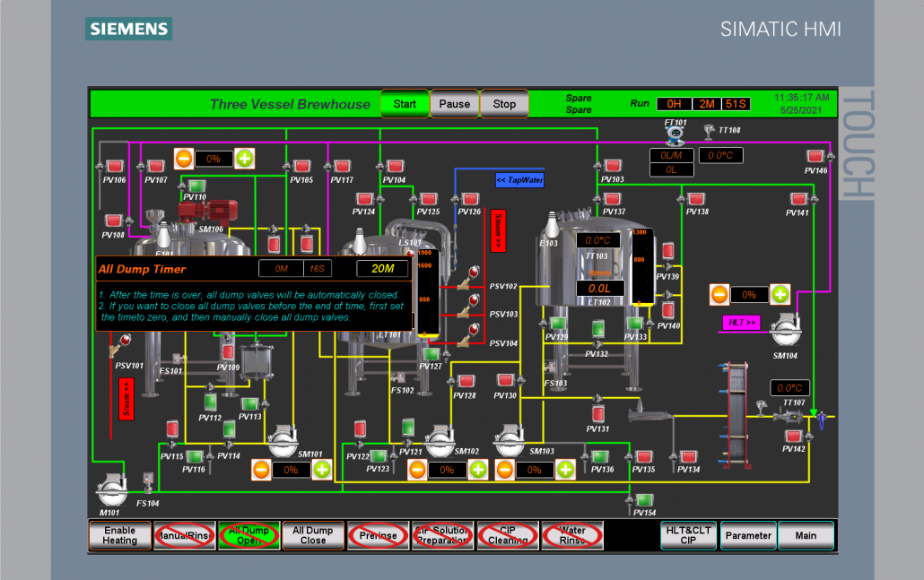Click red valve PV137
Viewport: 924px width, 580px height.
click(613, 198)
